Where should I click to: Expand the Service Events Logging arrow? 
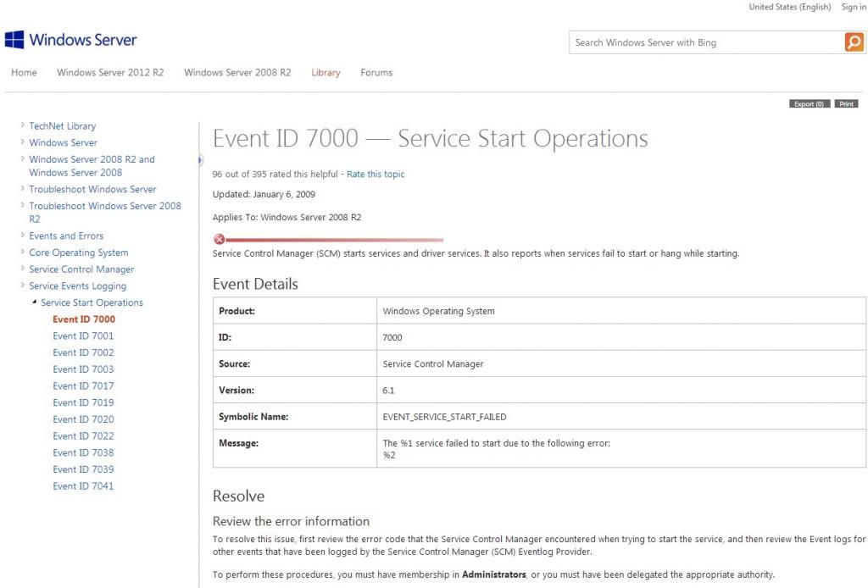[23, 285]
